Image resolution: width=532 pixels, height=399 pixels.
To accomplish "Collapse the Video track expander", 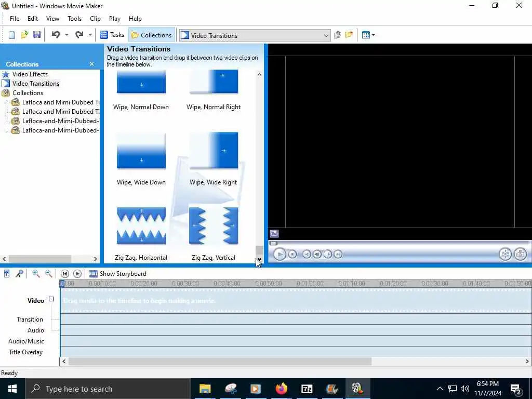I will (51, 299).
